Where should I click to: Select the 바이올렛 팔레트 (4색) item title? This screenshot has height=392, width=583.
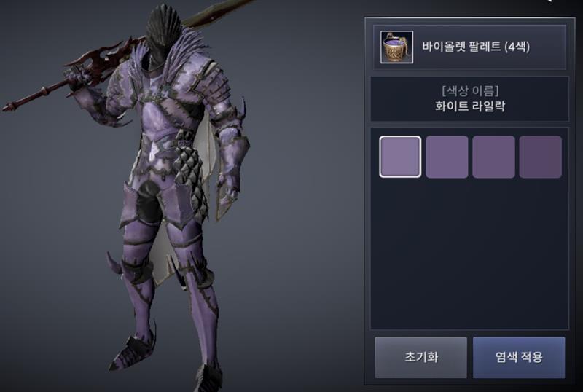coord(476,47)
